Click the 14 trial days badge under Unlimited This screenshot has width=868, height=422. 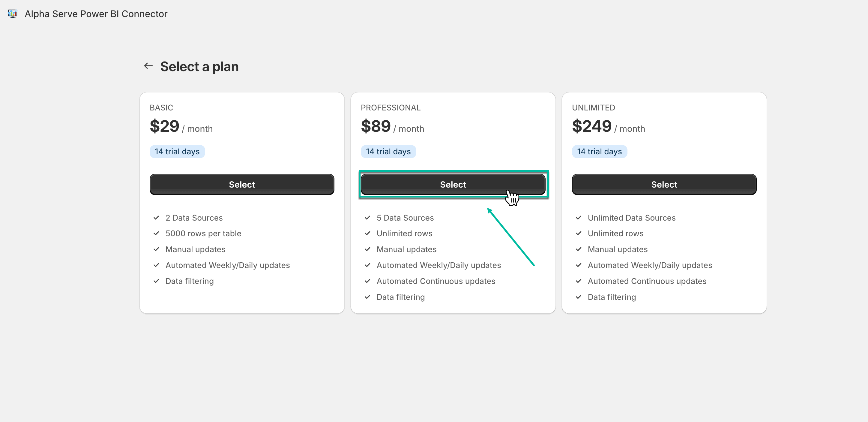[x=600, y=151]
